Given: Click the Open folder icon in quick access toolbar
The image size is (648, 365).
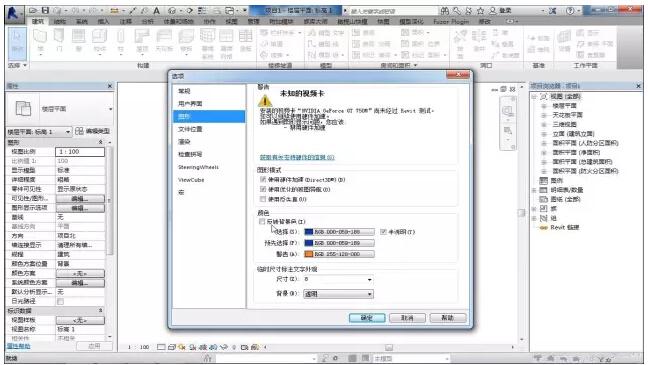Looking at the screenshot, I should 33,10.
